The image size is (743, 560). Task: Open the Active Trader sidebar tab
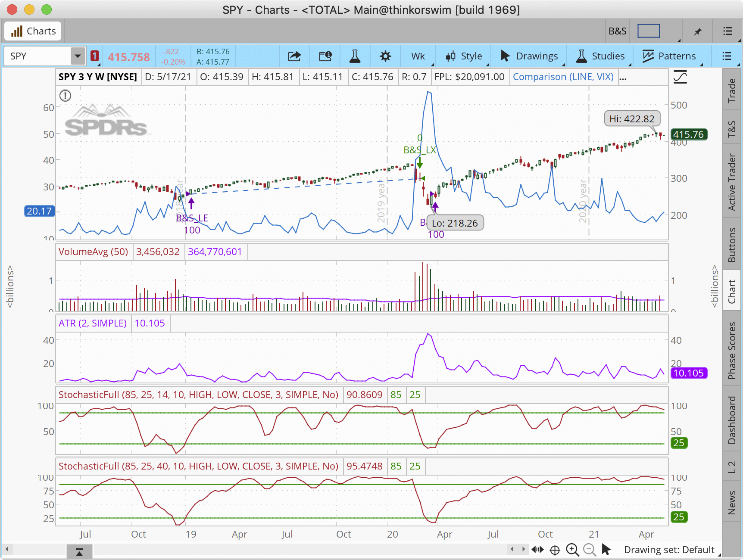click(x=732, y=182)
